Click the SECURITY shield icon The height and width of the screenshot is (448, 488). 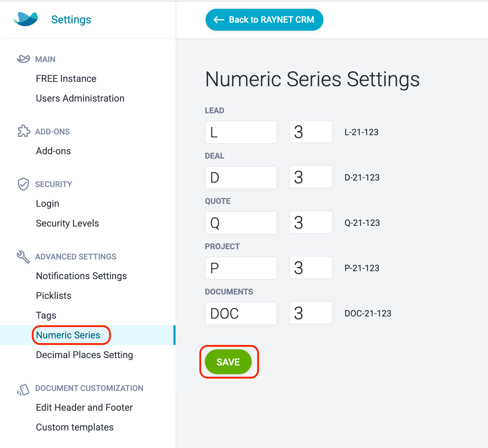click(x=23, y=184)
